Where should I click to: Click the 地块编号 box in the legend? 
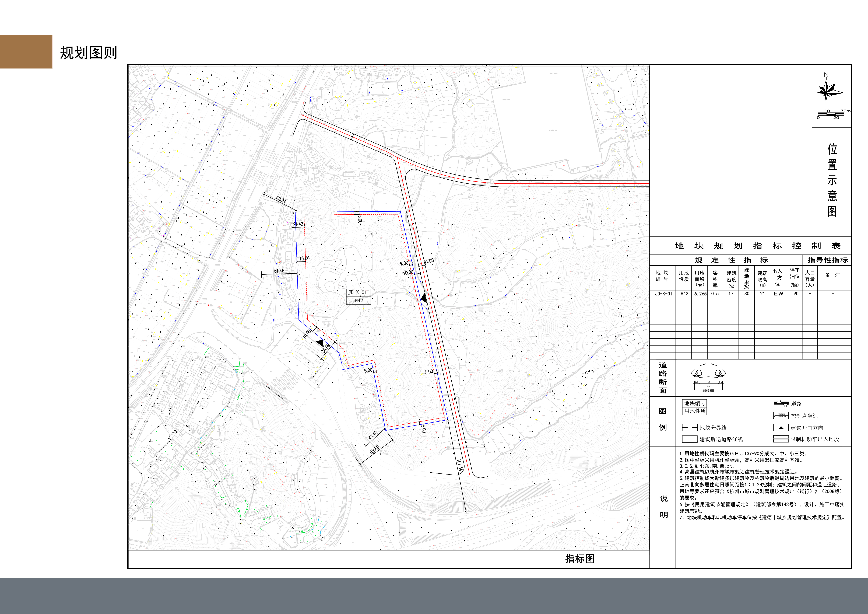point(694,403)
